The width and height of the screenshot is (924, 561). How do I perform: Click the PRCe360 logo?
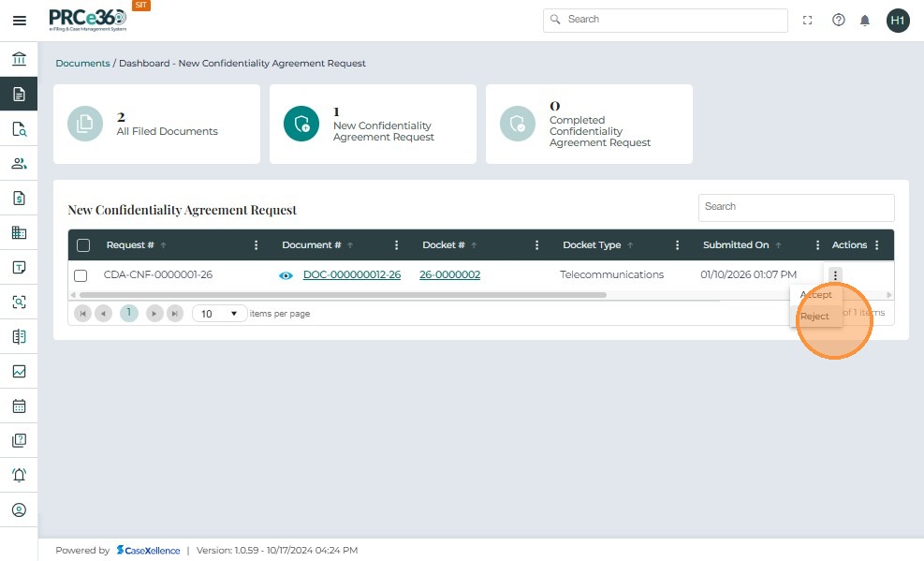click(87, 20)
